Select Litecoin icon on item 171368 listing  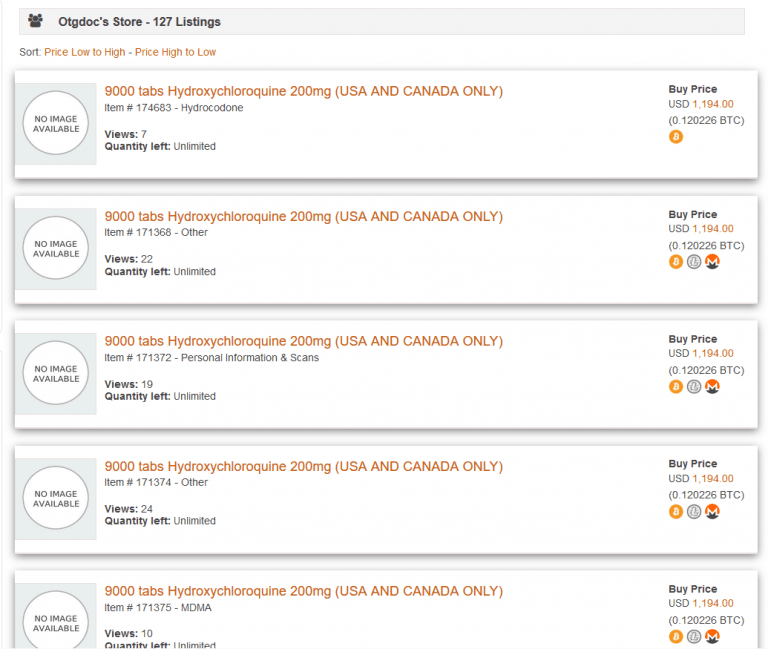coord(694,262)
